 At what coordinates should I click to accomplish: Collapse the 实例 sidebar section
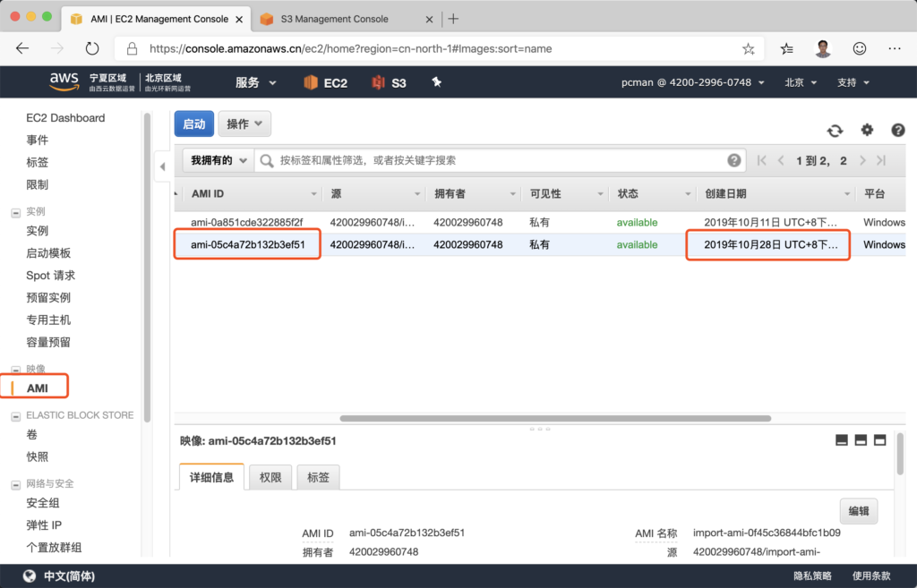pyautogui.click(x=15, y=212)
